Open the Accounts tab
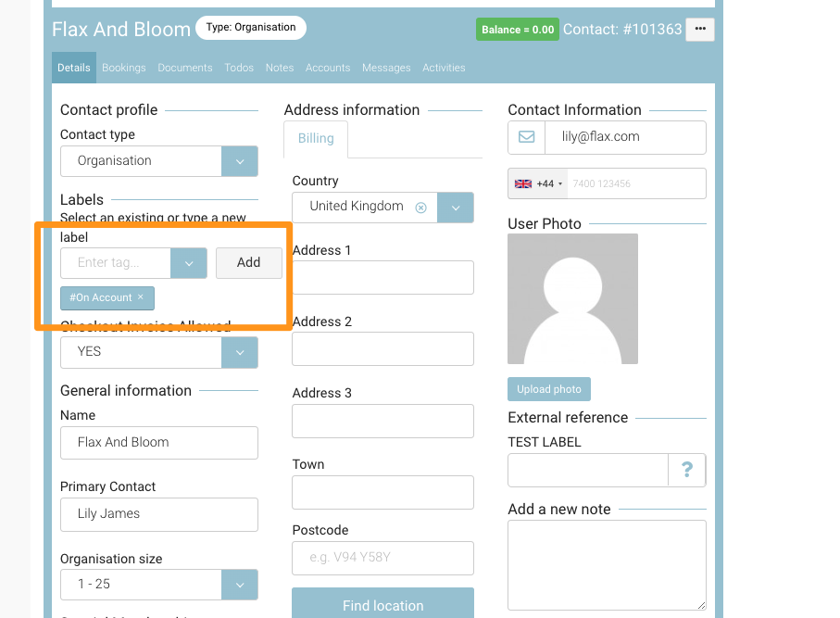This screenshot has width=840, height=618. click(x=329, y=67)
